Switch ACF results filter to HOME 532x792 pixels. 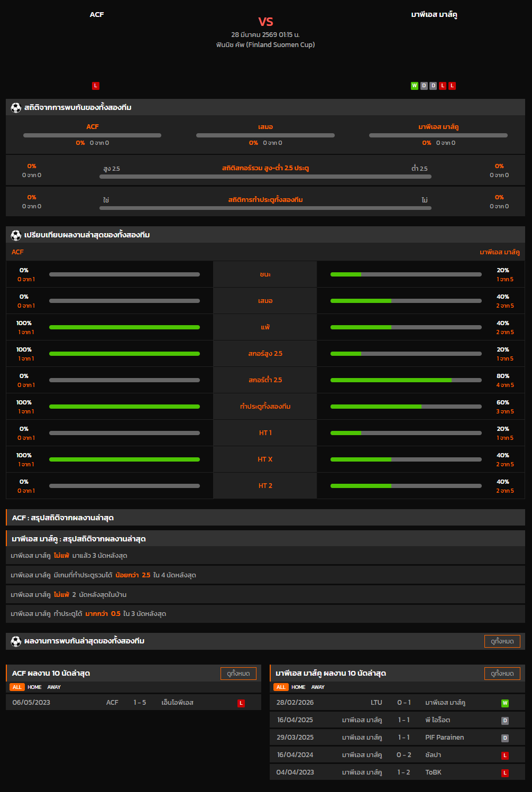[34, 687]
